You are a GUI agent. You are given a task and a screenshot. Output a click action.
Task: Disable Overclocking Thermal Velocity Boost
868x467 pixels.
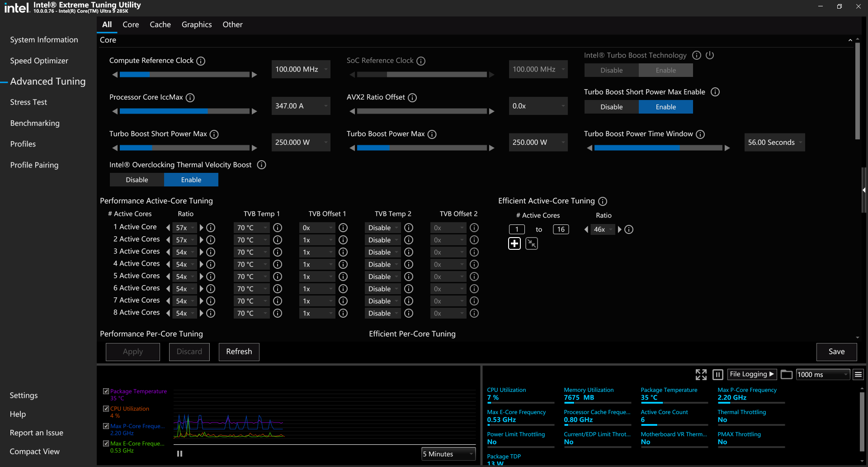137,180
